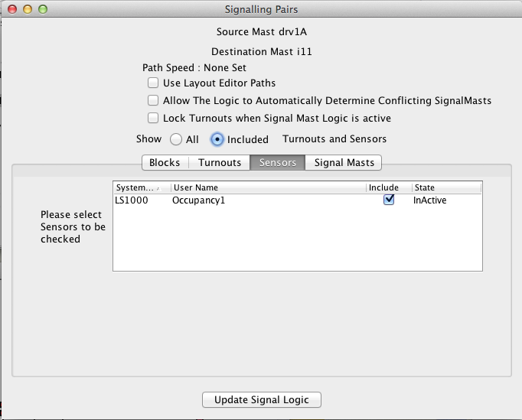522x420 pixels.
Task: Enable Use Layout Editor Paths checkbox
Action: tap(153, 83)
